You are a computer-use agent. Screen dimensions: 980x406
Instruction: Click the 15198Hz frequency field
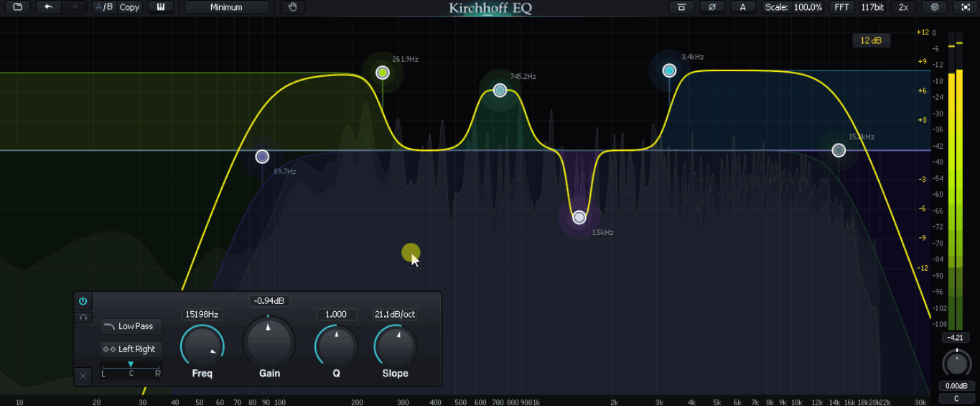(202, 314)
